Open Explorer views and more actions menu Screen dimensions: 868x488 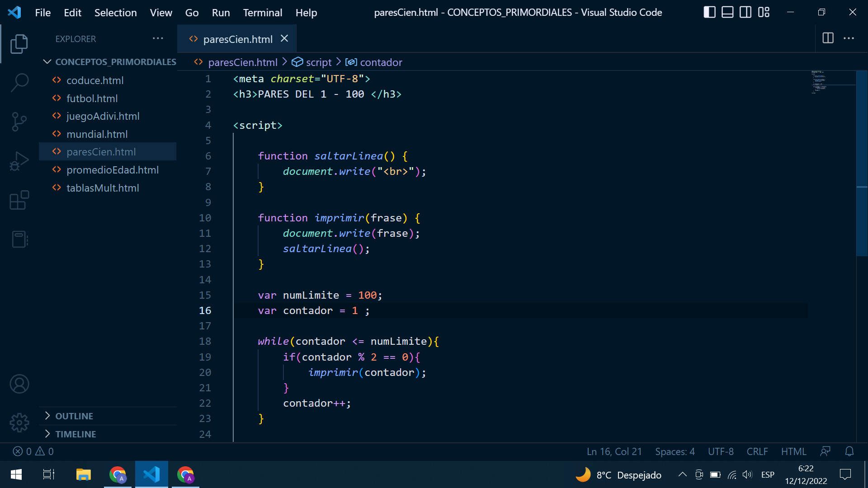(x=158, y=39)
